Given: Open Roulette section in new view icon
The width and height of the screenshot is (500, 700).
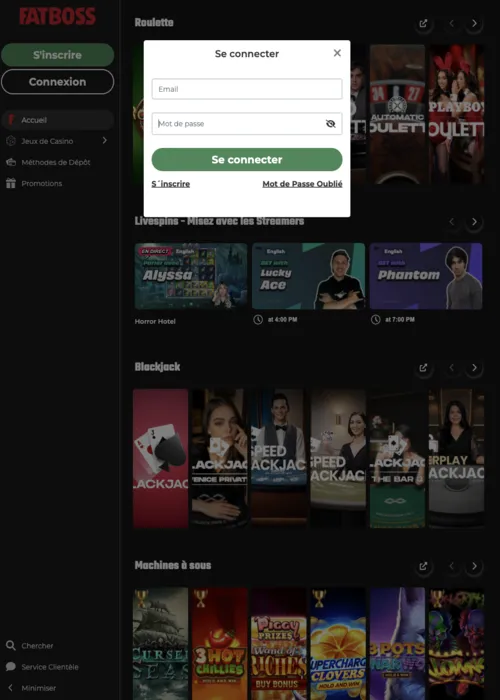Looking at the screenshot, I should 423,23.
